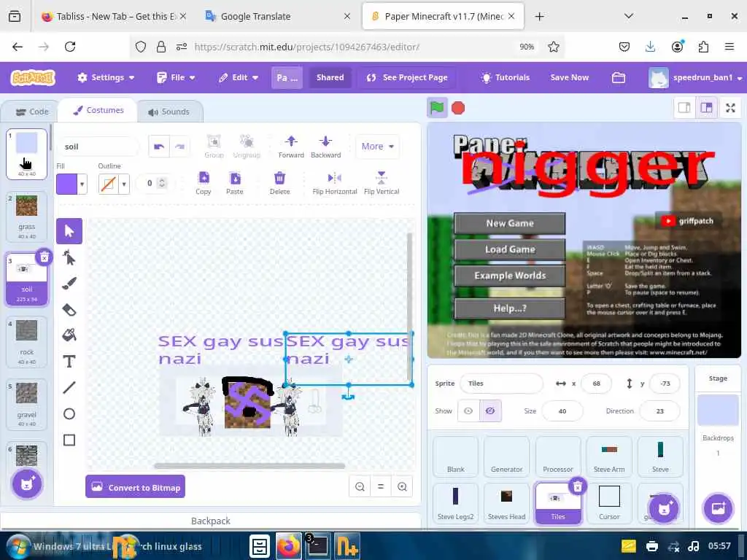Open the Settings dropdown menu
This screenshot has height=560, width=747.
[106, 77]
